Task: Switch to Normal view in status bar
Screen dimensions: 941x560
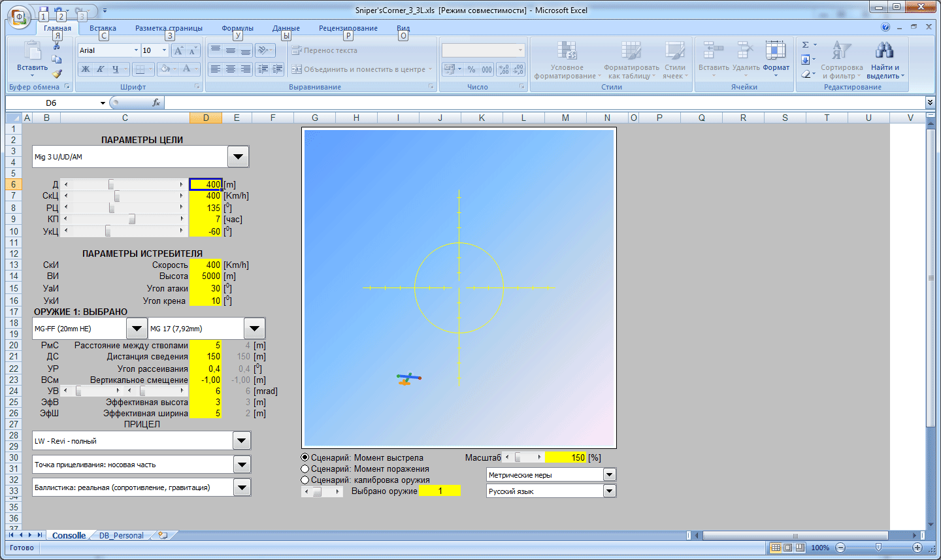Action: coord(776,548)
